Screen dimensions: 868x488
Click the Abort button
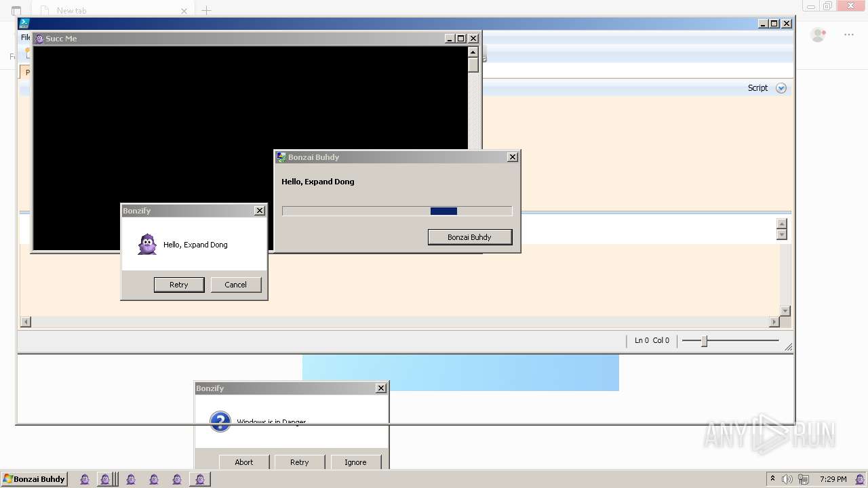tap(244, 462)
